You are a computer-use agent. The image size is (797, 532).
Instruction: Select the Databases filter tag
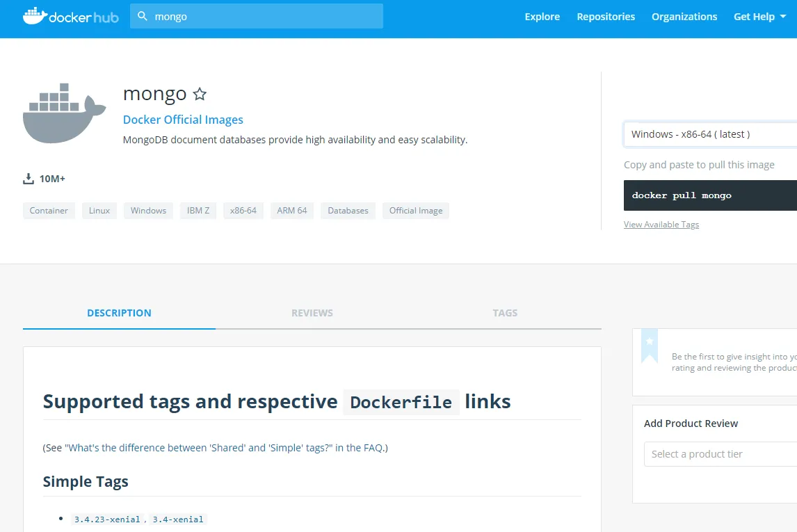[x=348, y=211]
